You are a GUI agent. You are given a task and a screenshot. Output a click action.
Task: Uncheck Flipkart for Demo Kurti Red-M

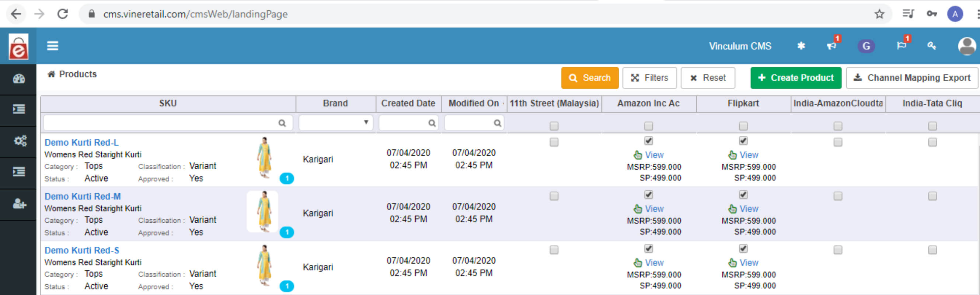(743, 195)
